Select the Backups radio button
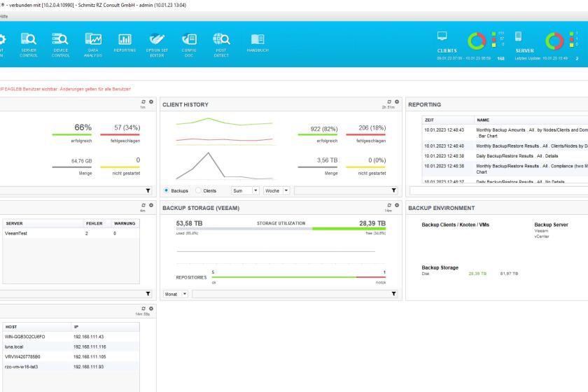The width and height of the screenshot is (588, 392). tap(166, 190)
